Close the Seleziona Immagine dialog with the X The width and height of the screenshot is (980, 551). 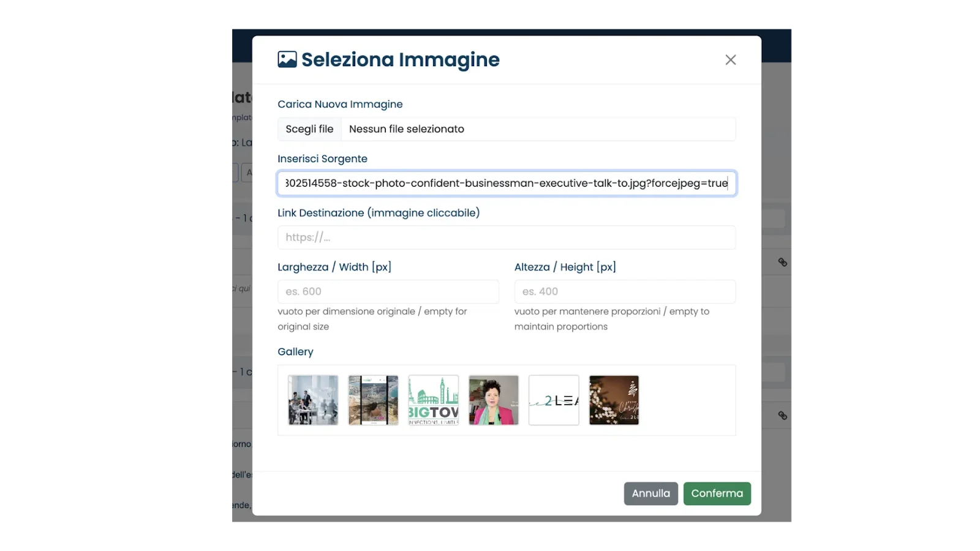click(x=730, y=60)
